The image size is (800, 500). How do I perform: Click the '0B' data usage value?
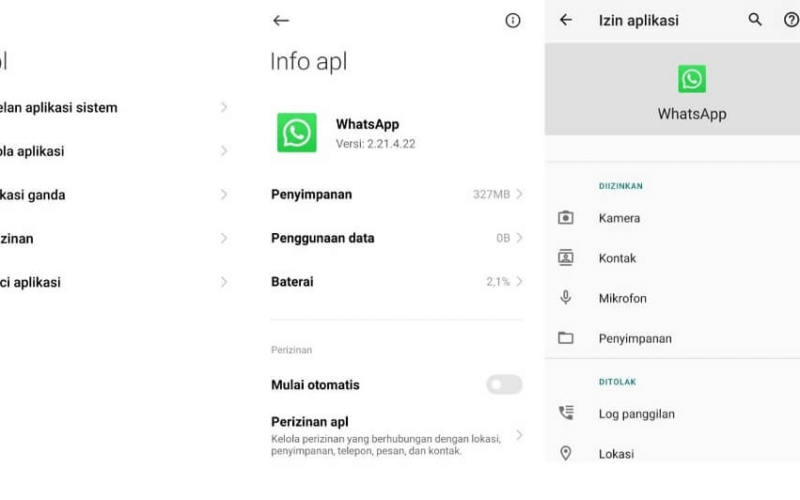[503, 238]
